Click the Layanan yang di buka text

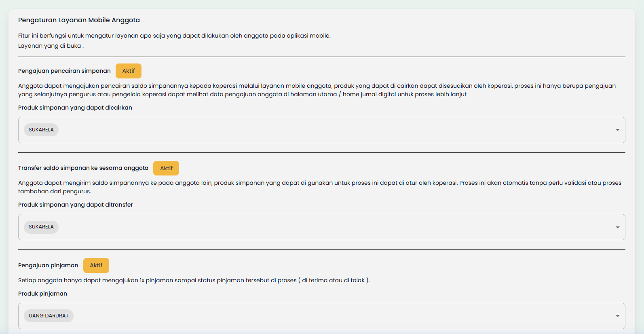[51, 46]
